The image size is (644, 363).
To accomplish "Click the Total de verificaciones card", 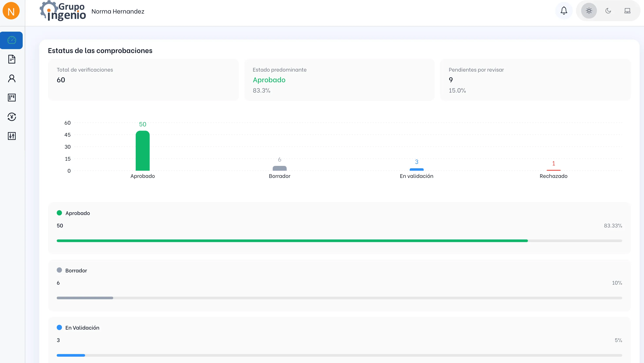I will pos(143,79).
